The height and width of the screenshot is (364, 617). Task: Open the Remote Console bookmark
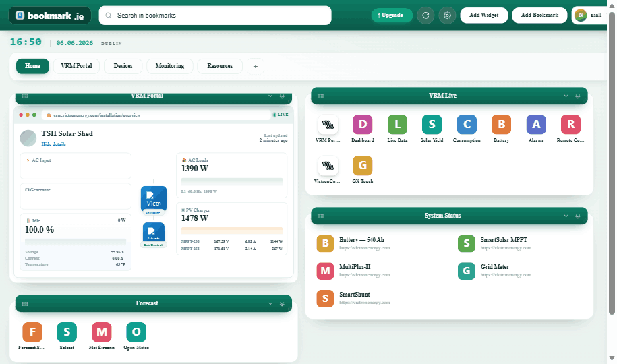tap(570, 124)
